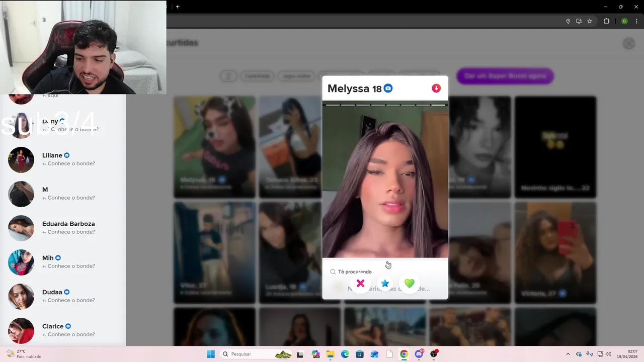Open the volume speaker tray icon
Viewport: 644px width, 362px height.
pos(608,354)
